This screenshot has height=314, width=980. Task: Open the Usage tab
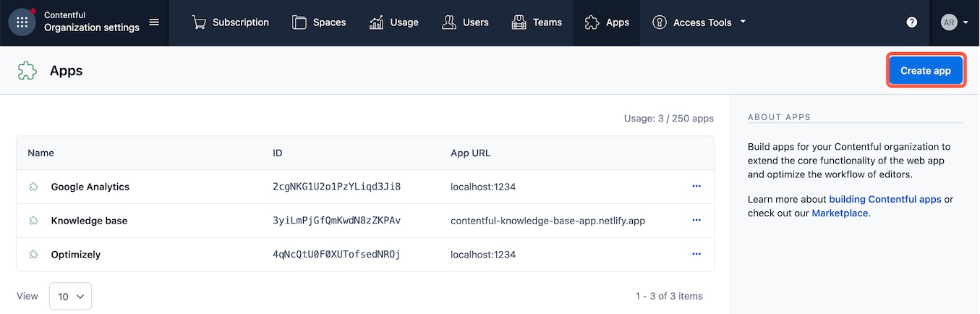pos(393,22)
